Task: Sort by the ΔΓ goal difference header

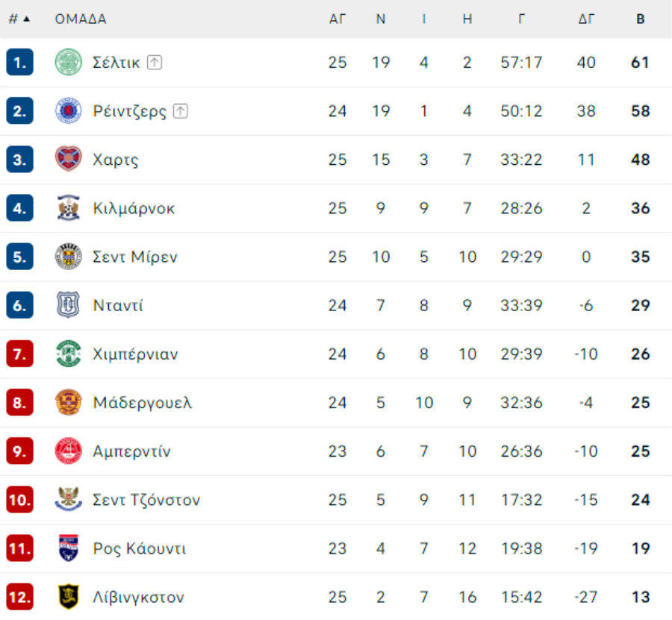Action: [x=586, y=19]
